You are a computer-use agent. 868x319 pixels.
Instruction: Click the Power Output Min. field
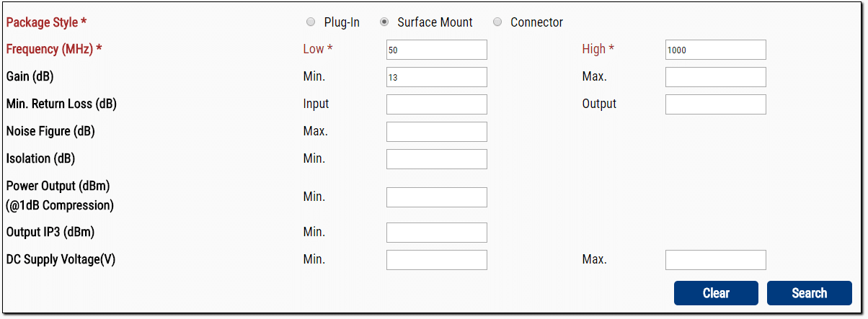coord(437,197)
